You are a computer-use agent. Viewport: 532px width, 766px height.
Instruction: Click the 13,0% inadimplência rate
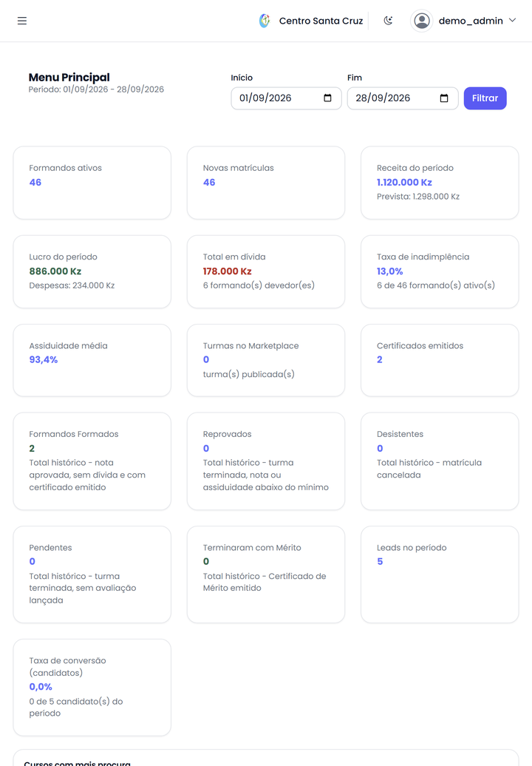[x=389, y=271]
